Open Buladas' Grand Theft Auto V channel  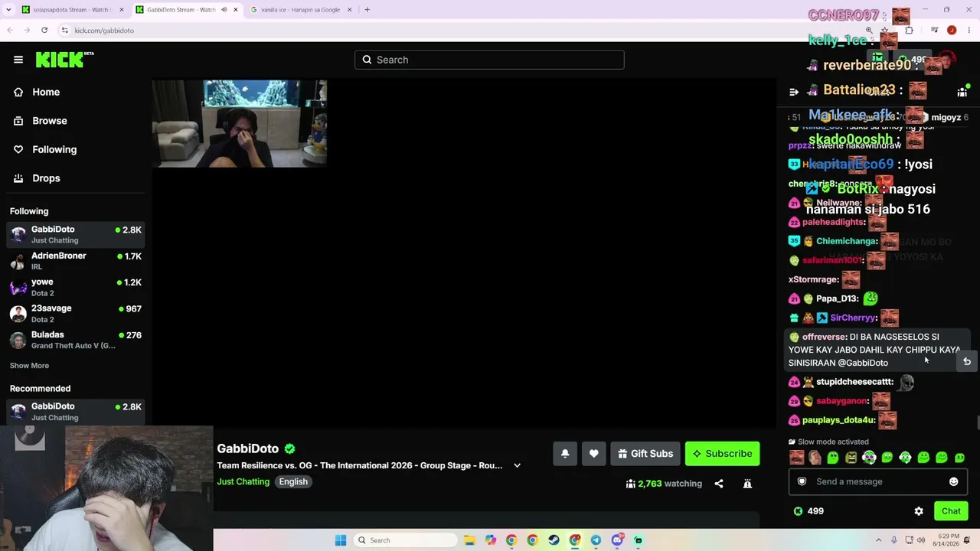[75, 340]
